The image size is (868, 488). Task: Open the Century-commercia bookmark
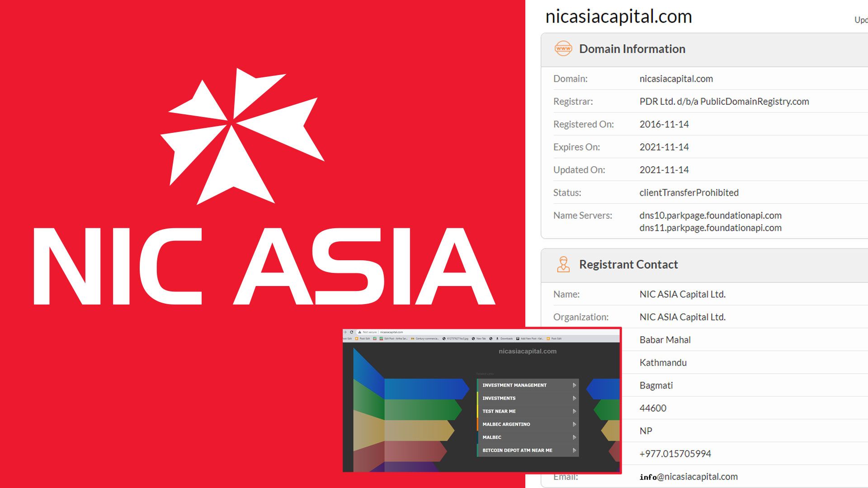425,338
